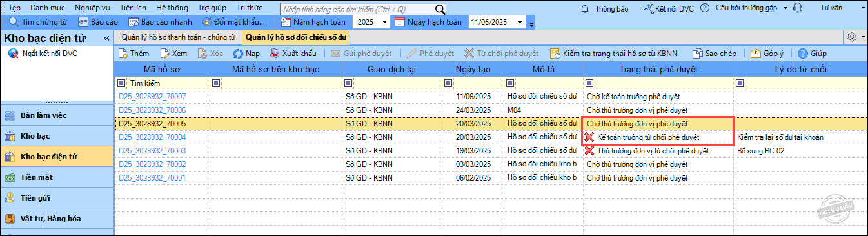868x236 pixels.
Task: Click the Xuất khẩu export button
Action: coord(293,54)
